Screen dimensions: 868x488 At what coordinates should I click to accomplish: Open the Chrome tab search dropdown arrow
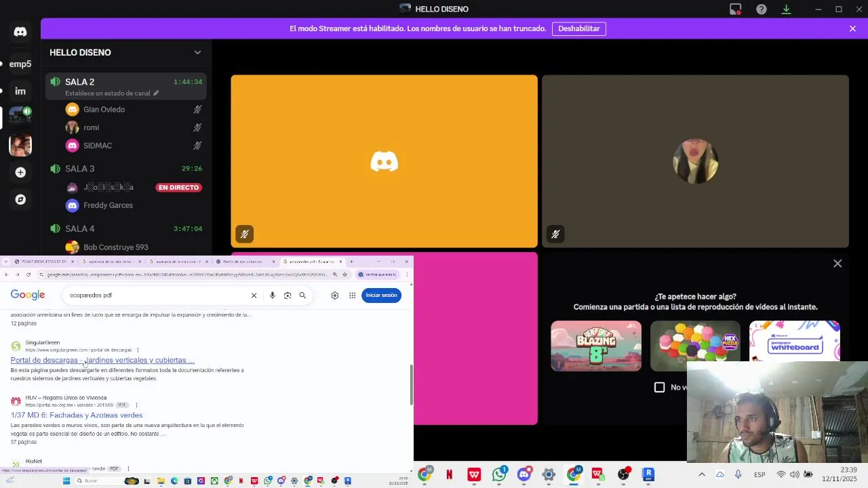coord(7,262)
